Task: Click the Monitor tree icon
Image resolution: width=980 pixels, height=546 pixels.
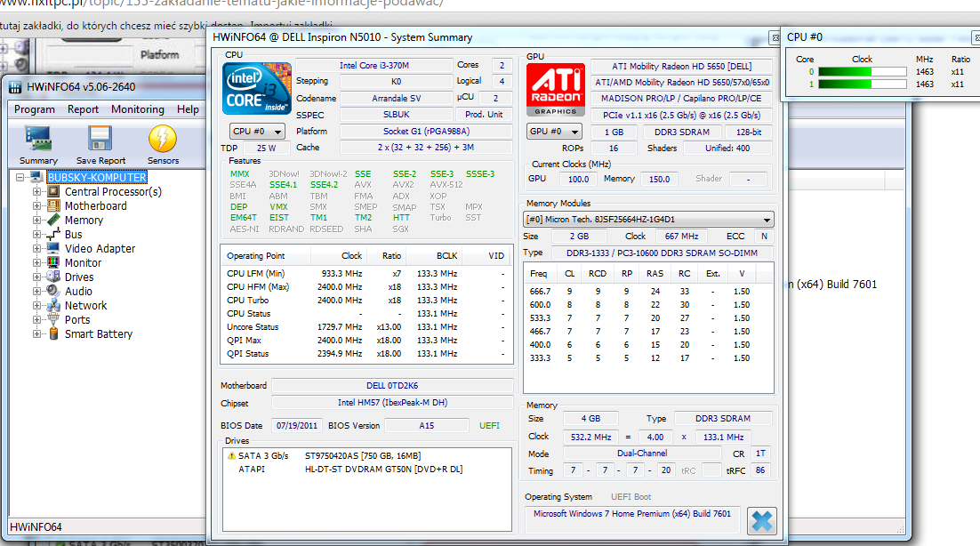Action: tap(54, 263)
